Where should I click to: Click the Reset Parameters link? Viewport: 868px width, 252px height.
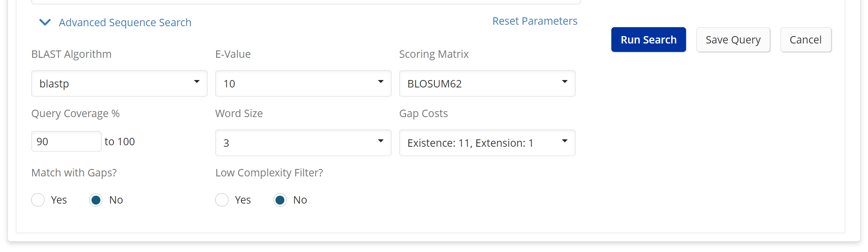click(x=535, y=21)
